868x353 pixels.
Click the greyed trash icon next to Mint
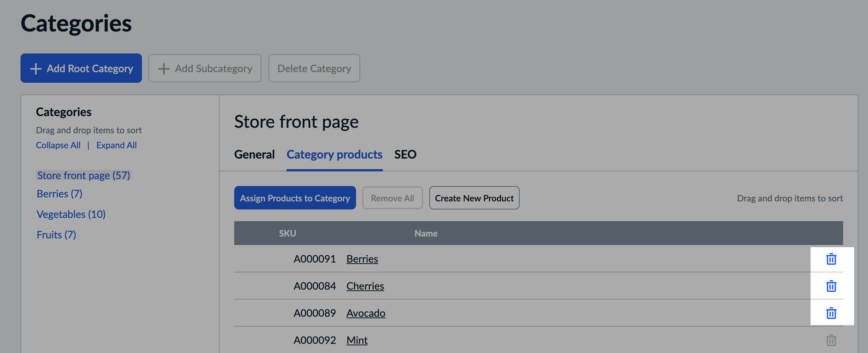tap(831, 340)
